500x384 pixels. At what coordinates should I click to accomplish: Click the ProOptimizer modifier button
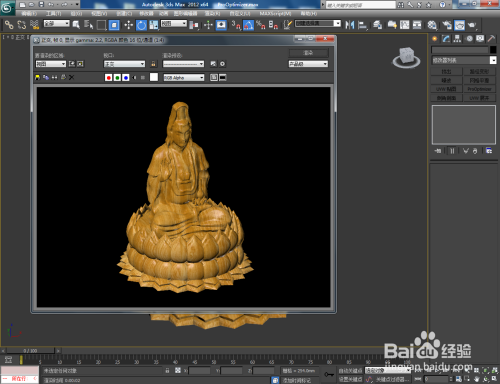(x=480, y=89)
